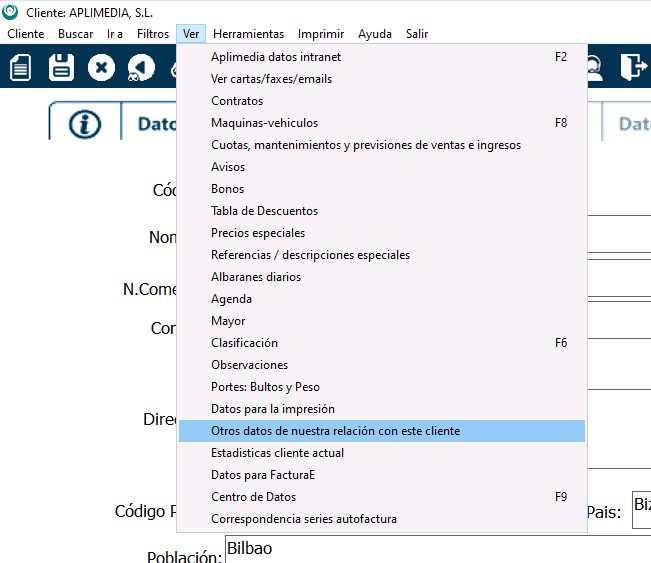The width and height of the screenshot is (651, 563).
Task: Choose 'Datos para FacturaE' option
Action: [263, 475]
